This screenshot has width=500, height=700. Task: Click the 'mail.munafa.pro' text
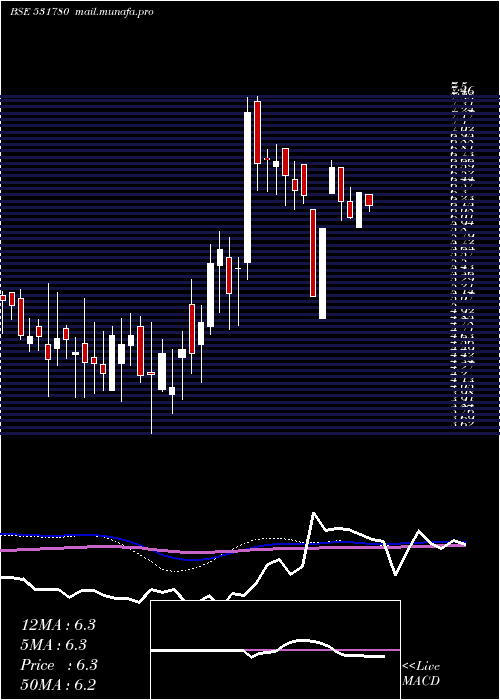coord(113,12)
